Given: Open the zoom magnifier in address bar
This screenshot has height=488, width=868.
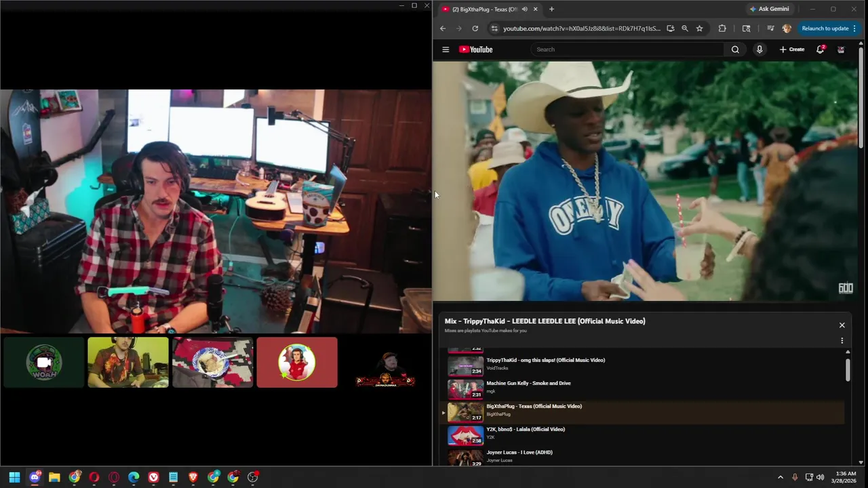Looking at the screenshot, I should (685, 28).
